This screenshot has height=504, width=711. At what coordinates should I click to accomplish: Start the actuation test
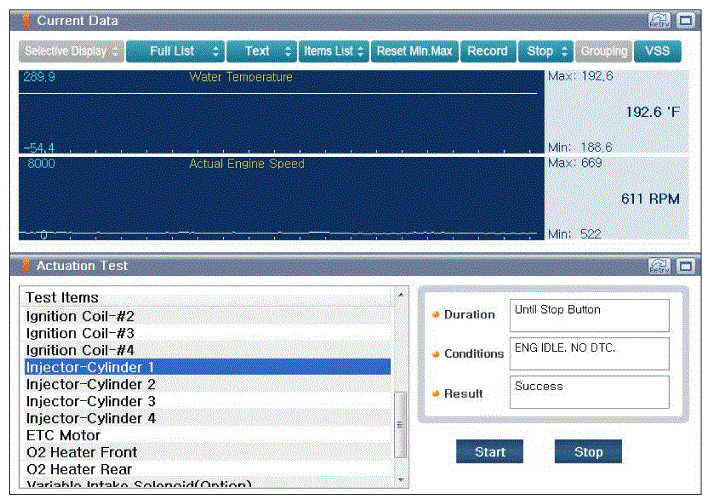pyautogui.click(x=490, y=452)
